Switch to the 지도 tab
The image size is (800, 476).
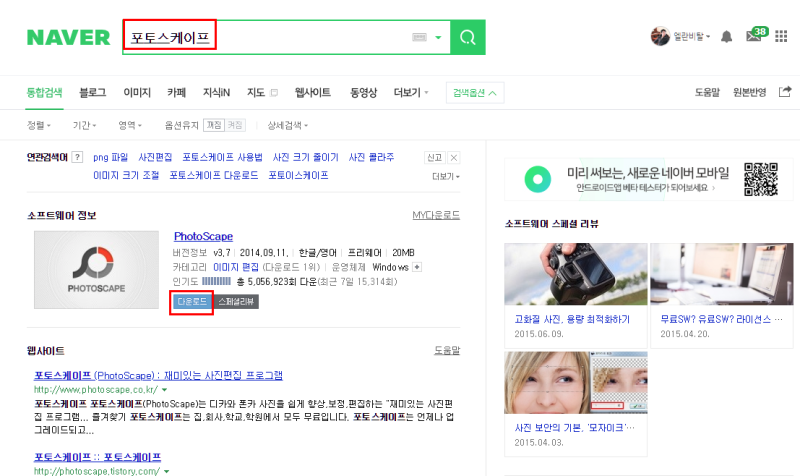pos(256,92)
